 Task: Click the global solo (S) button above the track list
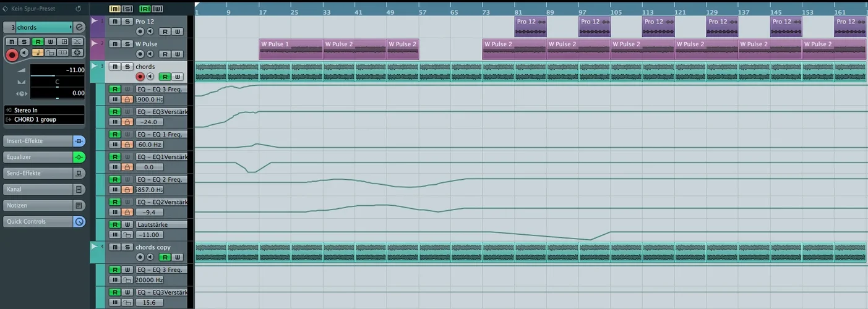click(x=127, y=9)
